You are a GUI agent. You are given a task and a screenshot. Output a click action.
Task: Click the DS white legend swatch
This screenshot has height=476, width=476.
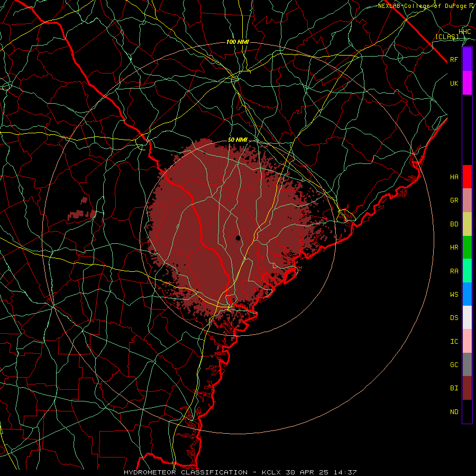pos(467,317)
